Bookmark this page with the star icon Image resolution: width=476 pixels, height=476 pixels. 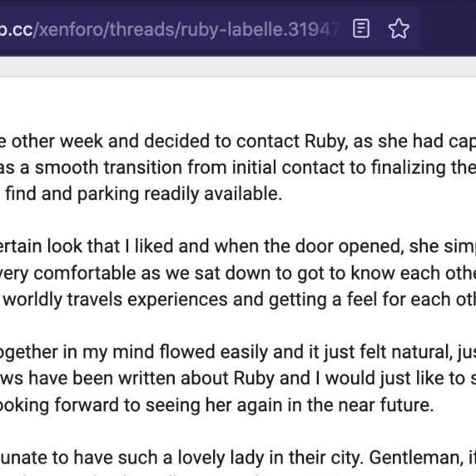[x=399, y=29]
